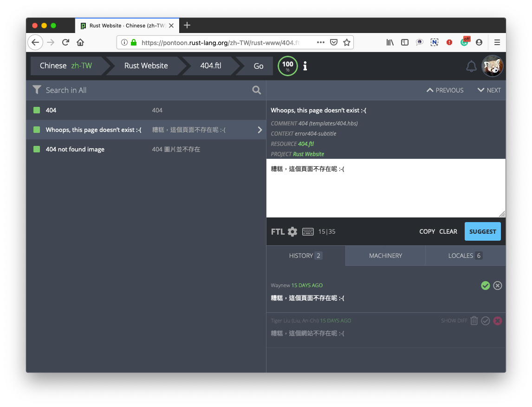Click the browser URL address field

(x=221, y=42)
